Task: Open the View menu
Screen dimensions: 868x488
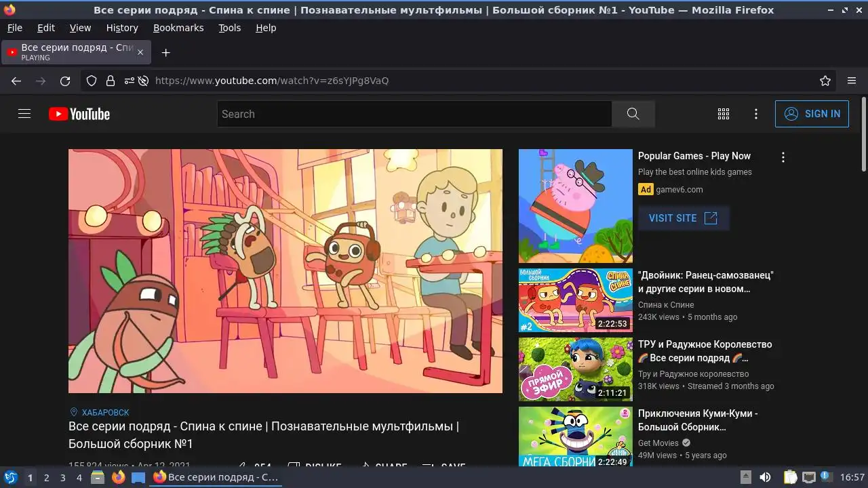Action: click(80, 28)
